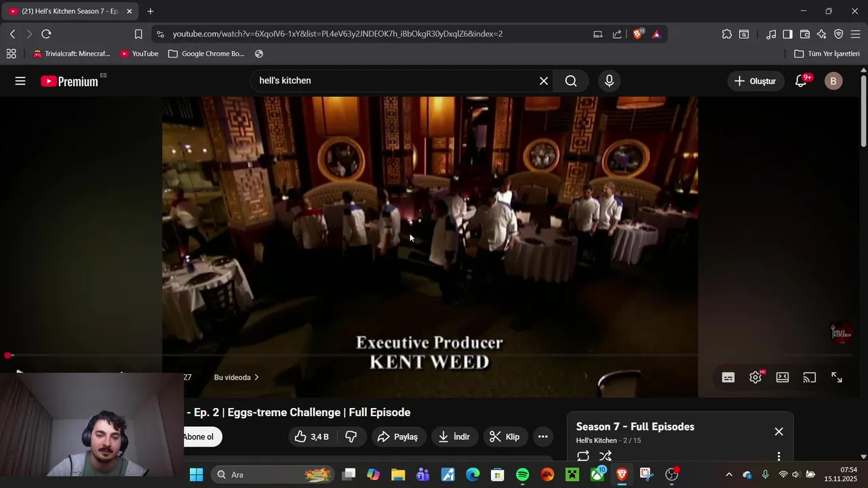Go back in browser history
Image resolution: width=868 pixels, height=488 pixels.
(12, 34)
